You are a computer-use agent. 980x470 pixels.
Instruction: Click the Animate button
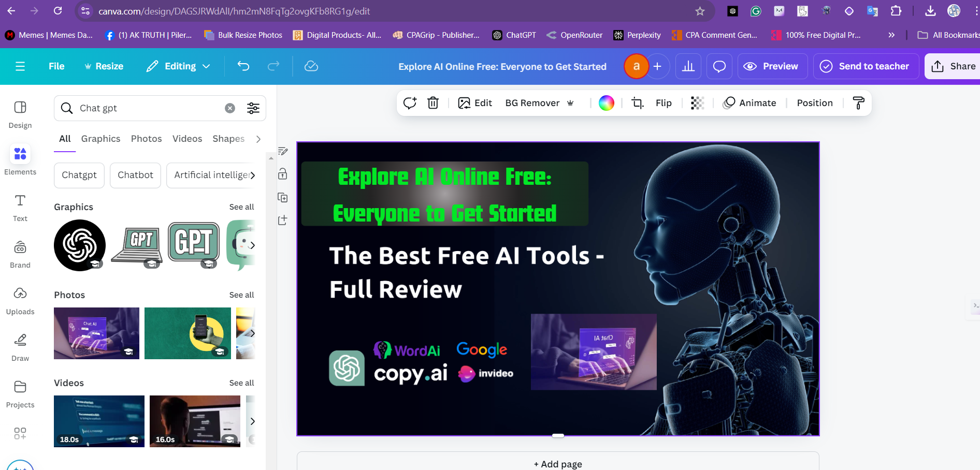[x=750, y=103]
